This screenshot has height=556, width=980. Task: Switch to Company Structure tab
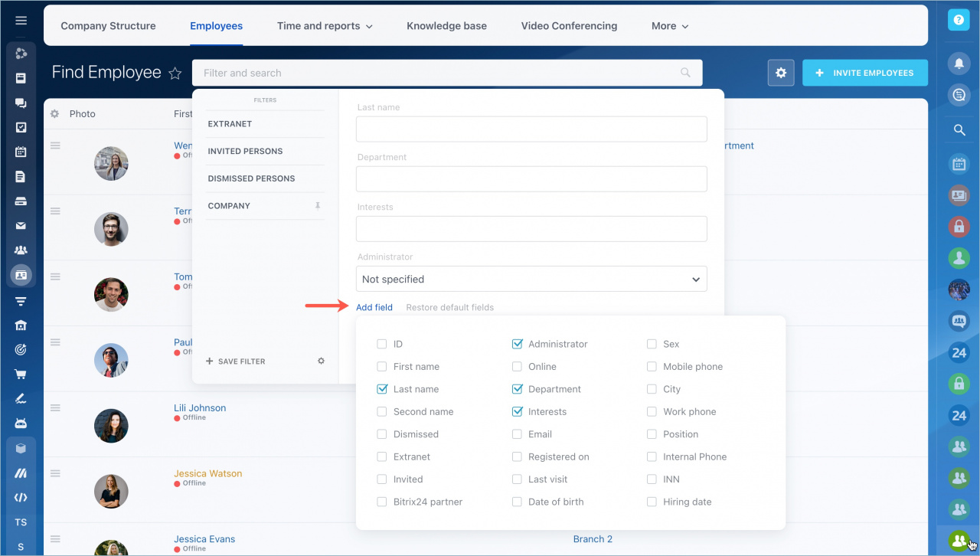coord(108,26)
